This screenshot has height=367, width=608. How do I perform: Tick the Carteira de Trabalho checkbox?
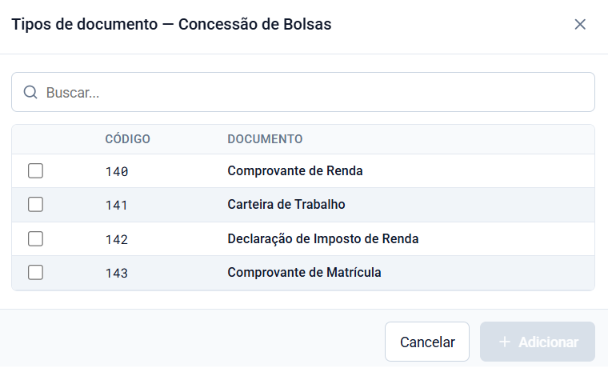point(35,204)
